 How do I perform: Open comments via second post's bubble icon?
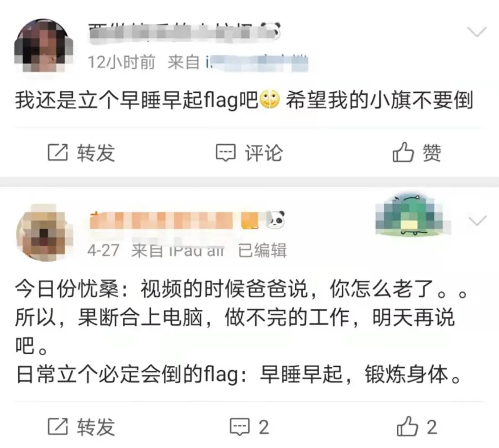240,427
